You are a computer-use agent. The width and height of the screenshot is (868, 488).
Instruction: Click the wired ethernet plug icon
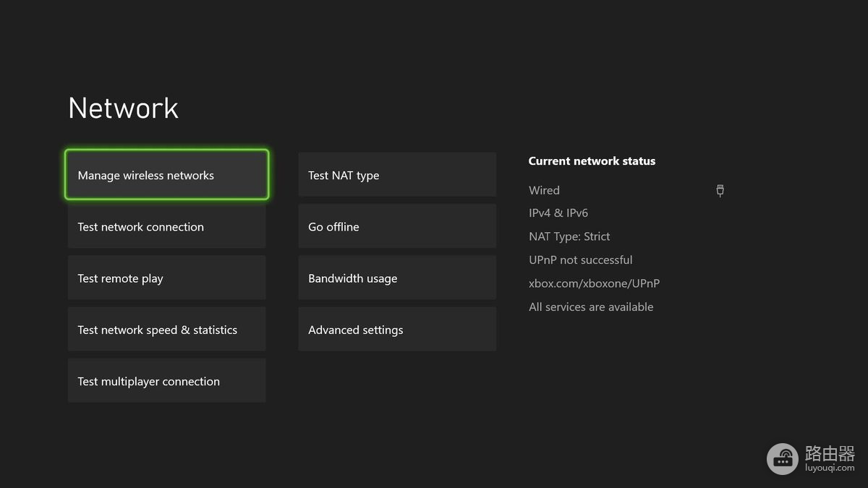click(720, 190)
